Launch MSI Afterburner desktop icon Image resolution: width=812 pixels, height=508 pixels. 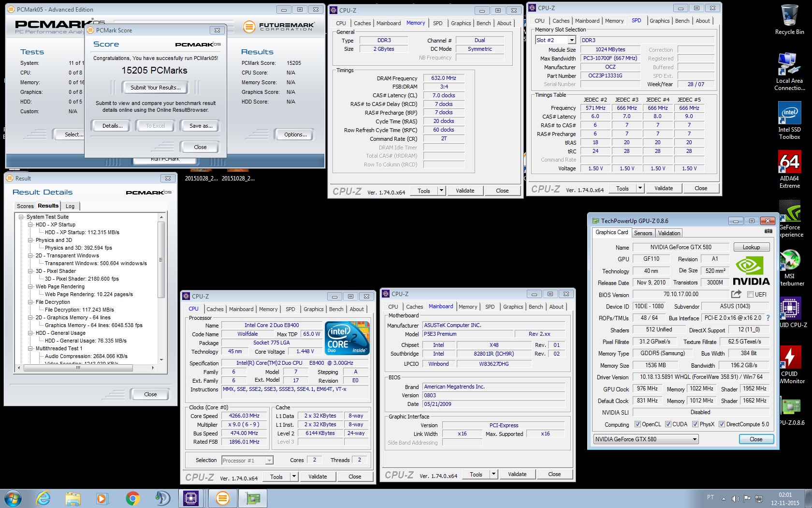point(791,268)
